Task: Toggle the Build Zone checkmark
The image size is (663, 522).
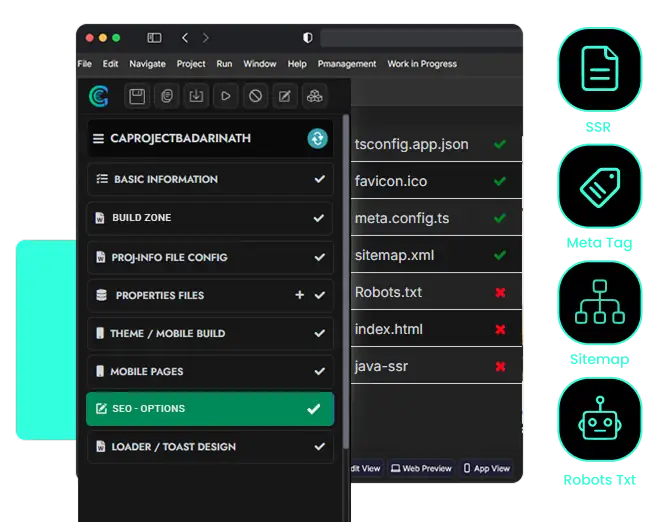Action: pyautogui.click(x=319, y=218)
